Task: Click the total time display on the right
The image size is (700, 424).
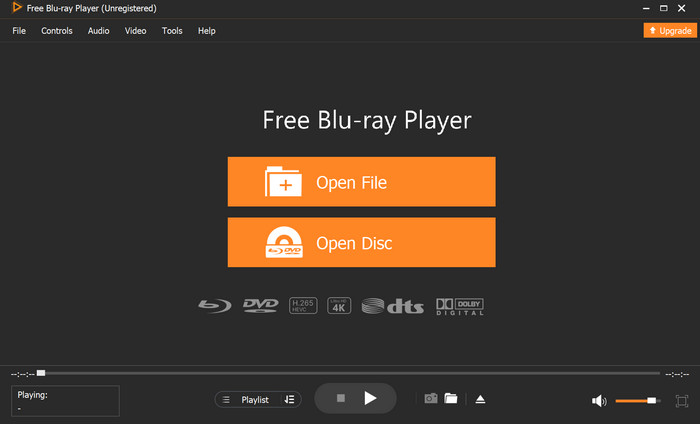Action: [x=677, y=374]
